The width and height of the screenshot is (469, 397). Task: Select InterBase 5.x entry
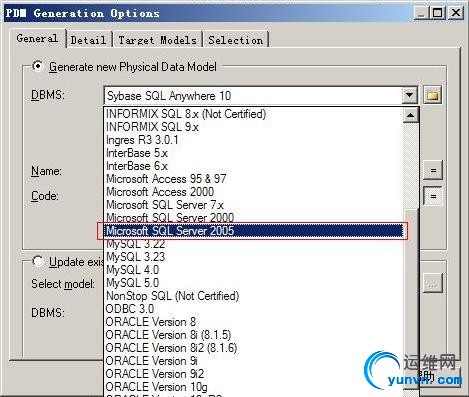coord(254,153)
